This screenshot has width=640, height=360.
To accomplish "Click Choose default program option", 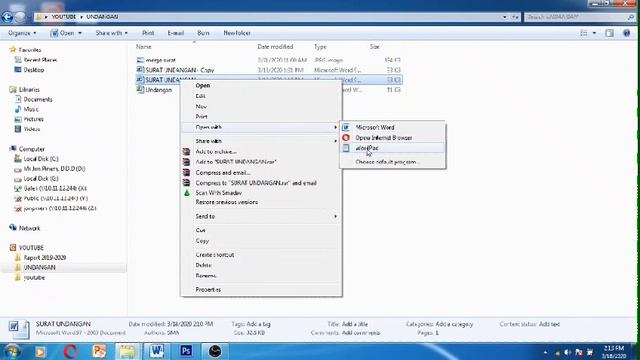I will [393, 162].
